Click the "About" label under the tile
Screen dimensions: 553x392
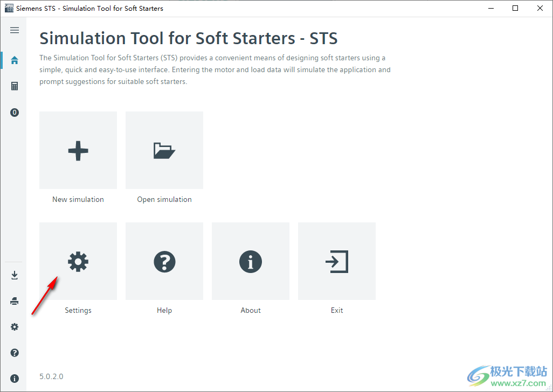[x=251, y=310]
